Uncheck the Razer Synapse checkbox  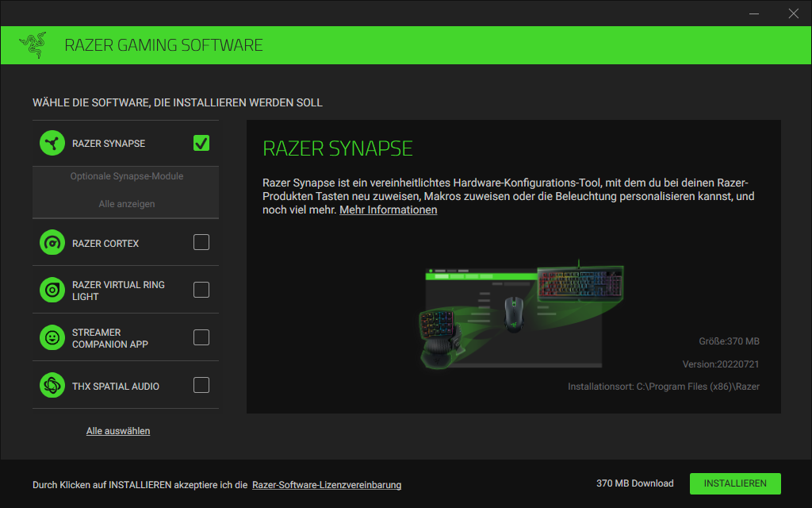click(201, 143)
